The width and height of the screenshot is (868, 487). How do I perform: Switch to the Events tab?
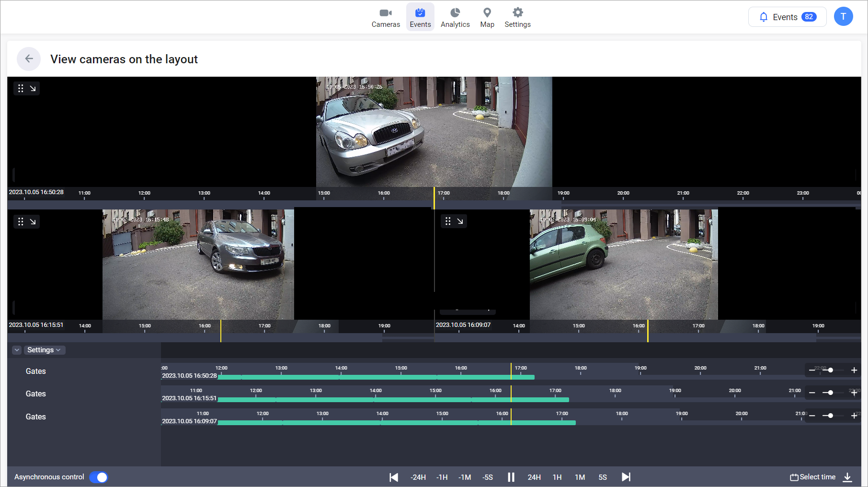(x=420, y=17)
